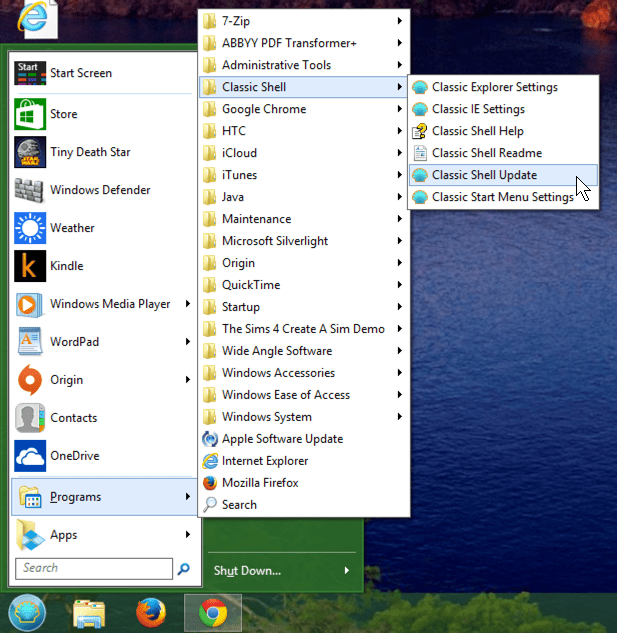Expand the Shut Down options arrow
Viewport: 617px width, 633px height.
346,570
